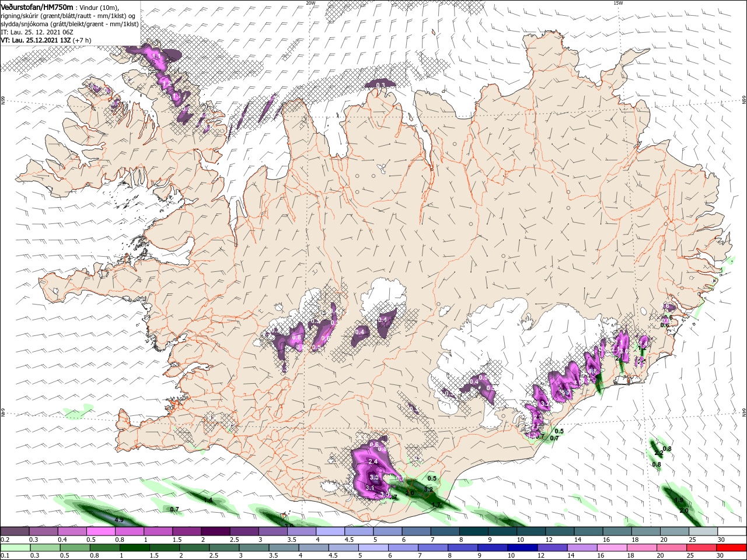747x560 pixels.
Task: Pick the palest green 0.1–0.3 rain swatch
Action: pos(15,548)
